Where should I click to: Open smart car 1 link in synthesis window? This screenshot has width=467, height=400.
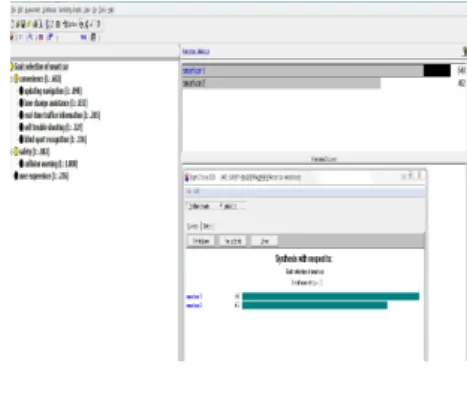pos(194,296)
